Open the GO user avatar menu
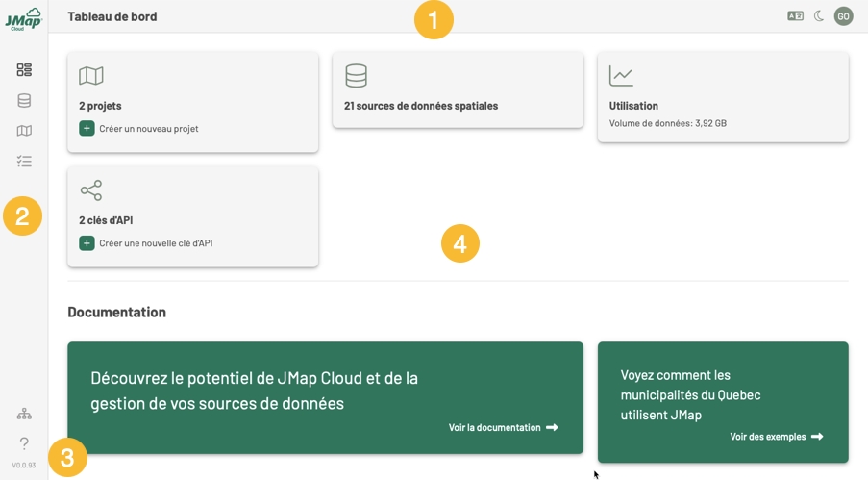 click(x=843, y=16)
